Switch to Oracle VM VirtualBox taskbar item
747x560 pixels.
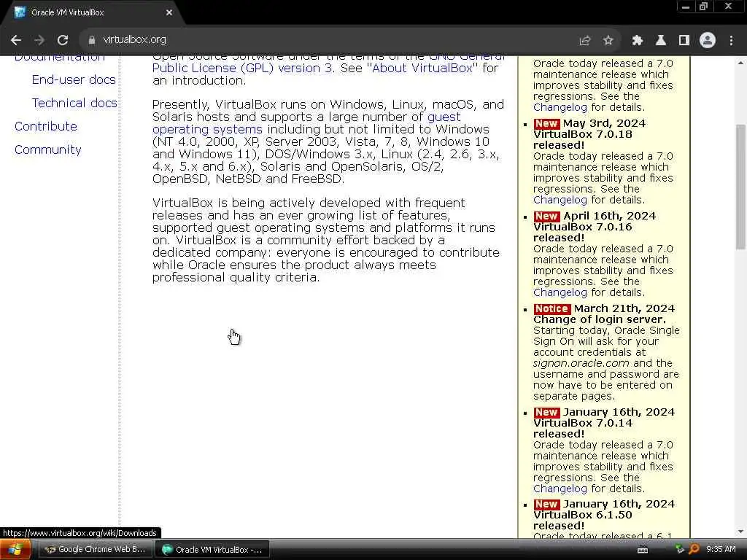coord(212,550)
